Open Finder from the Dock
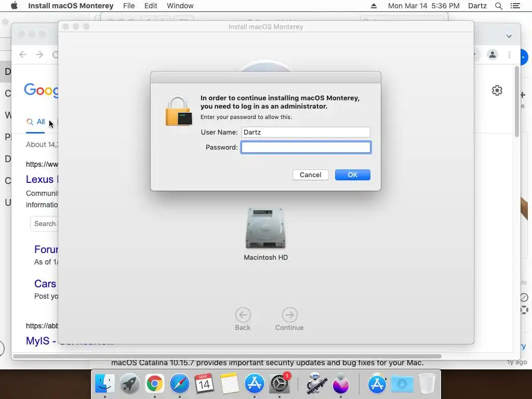The width and height of the screenshot is (532, 399). 105,384
